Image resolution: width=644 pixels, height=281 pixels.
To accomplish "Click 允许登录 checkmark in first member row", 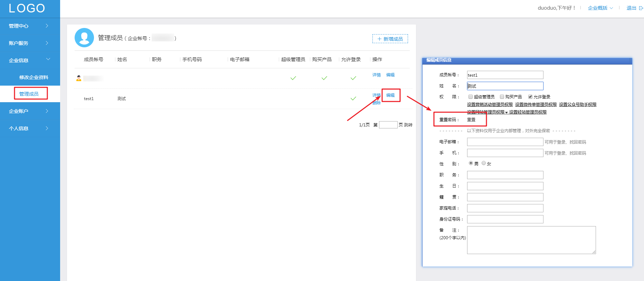I will coord(353,78).
